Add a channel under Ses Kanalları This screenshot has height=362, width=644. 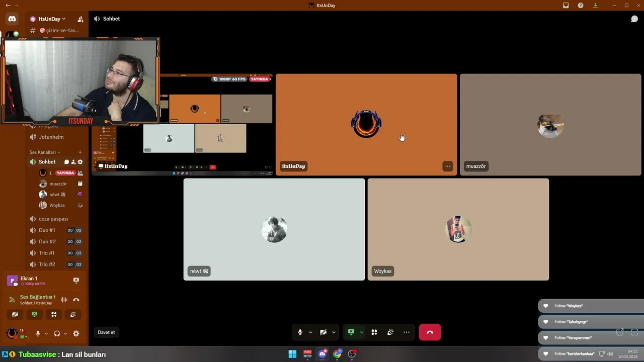pos(80,152)
